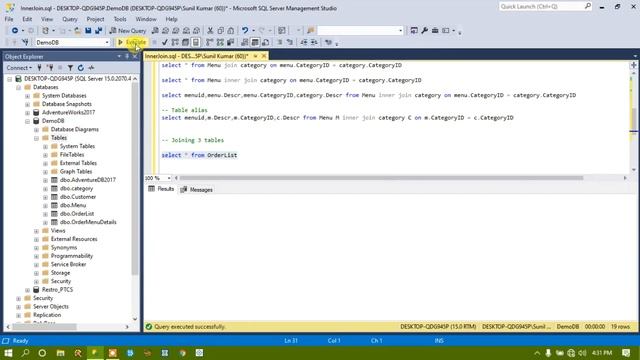Expand the System Databases node
Viewport: 640px width, 360px height.
pos(27,96)
